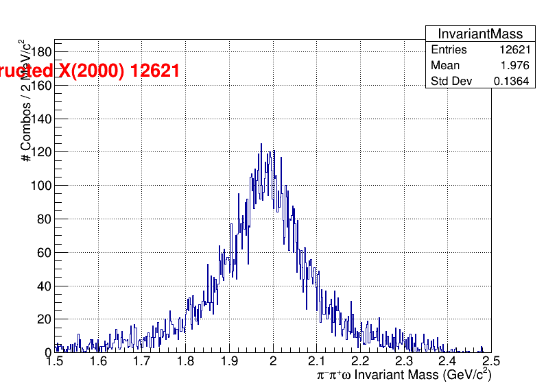Viewport: 546px width, 392px height.
Task: Click the x-axis tick label 1.7
Action: (141, 361)
